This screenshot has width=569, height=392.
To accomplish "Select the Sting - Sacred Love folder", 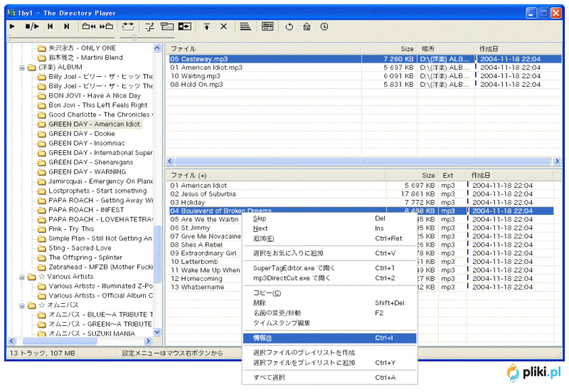I will pos(80,248).
